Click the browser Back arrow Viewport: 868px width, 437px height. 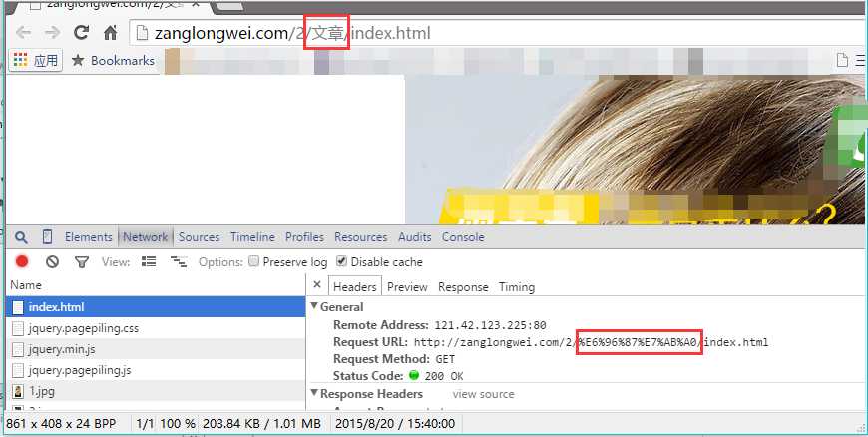(23, 33)
